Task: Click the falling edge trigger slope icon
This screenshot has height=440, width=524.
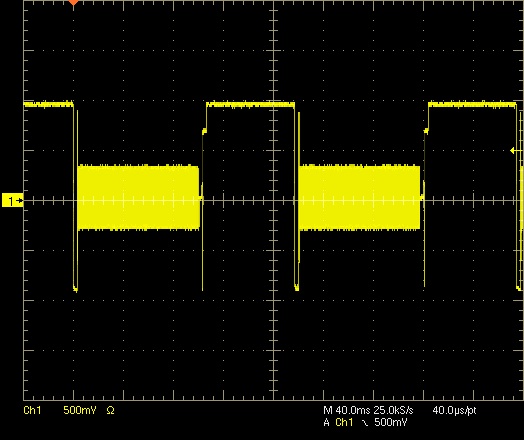Action: pos(365,423)
